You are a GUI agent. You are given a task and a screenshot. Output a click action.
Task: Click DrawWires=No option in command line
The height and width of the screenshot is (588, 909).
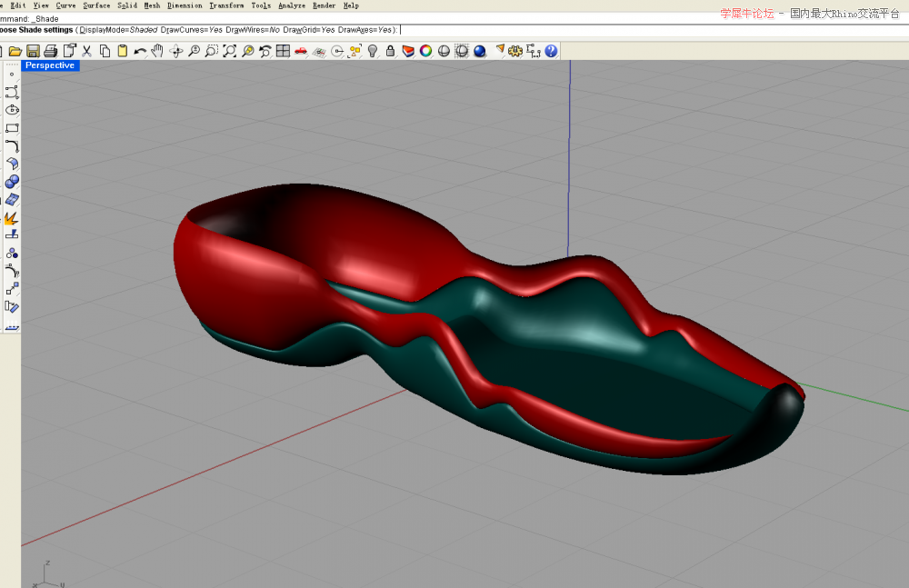pos(252,30)
